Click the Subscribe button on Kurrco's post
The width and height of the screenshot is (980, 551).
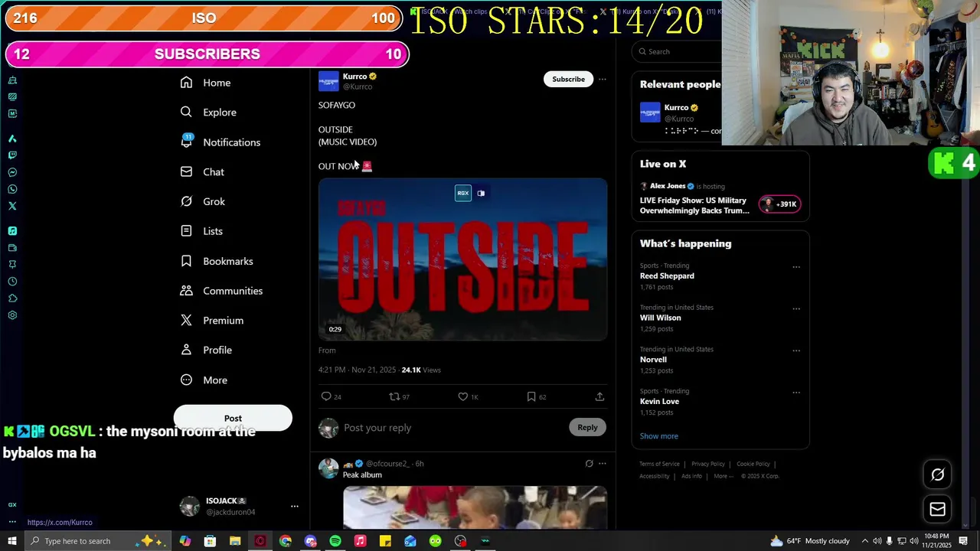point(568,79)
